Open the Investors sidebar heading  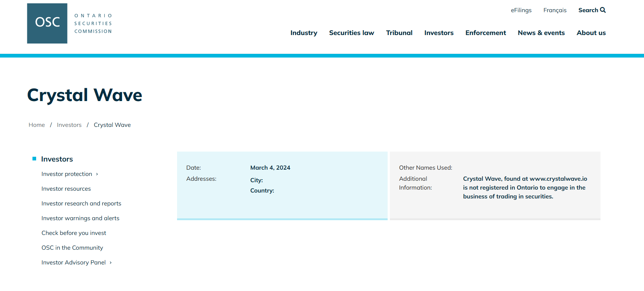pyautogui.click(x=57, y=159)
